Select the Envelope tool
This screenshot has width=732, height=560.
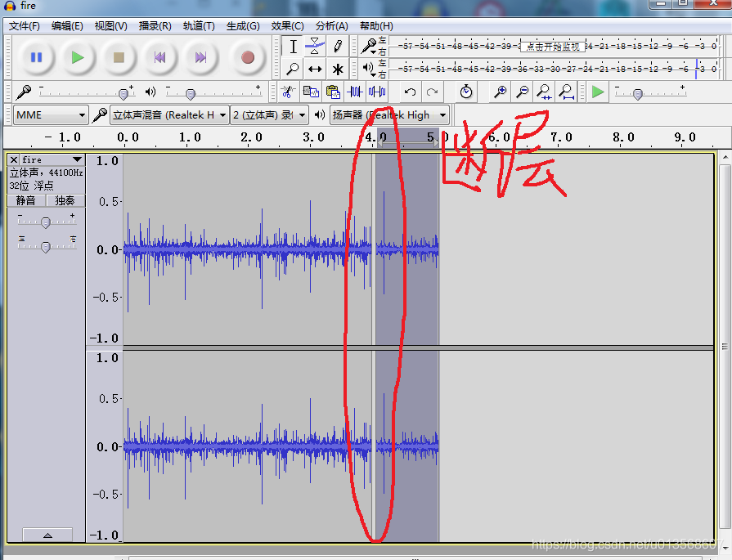point(315,47)
